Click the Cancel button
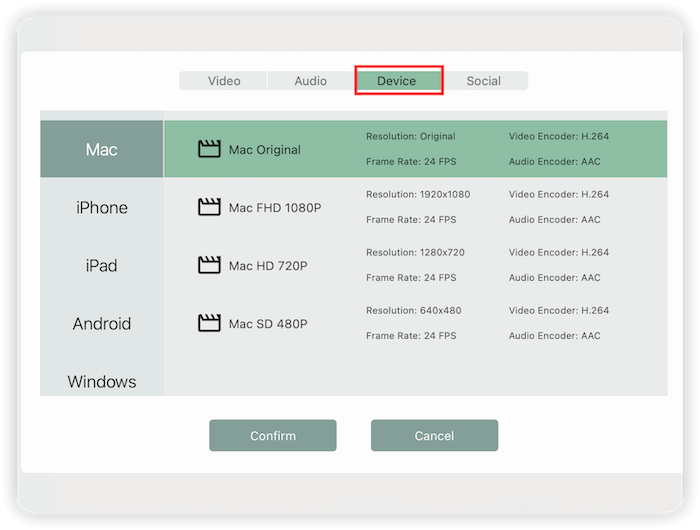Screen dimensions: 700x530 pyautogui.click(x=434, y=436)
